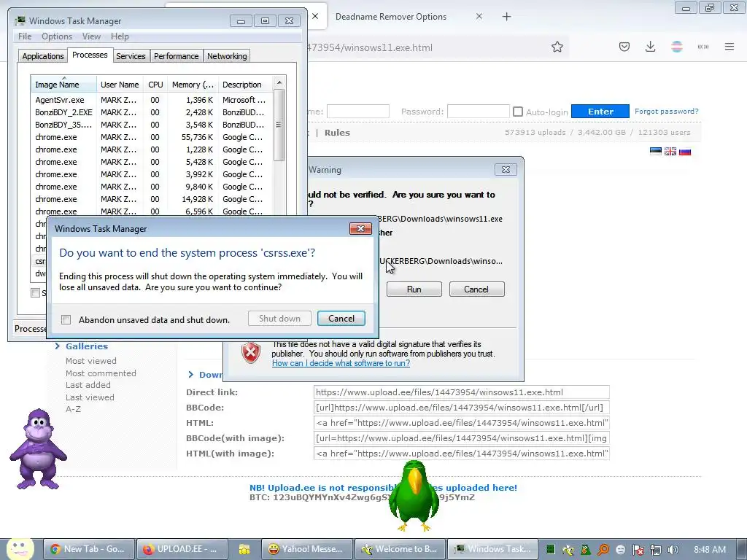Click the Password input field

[479, 112]
